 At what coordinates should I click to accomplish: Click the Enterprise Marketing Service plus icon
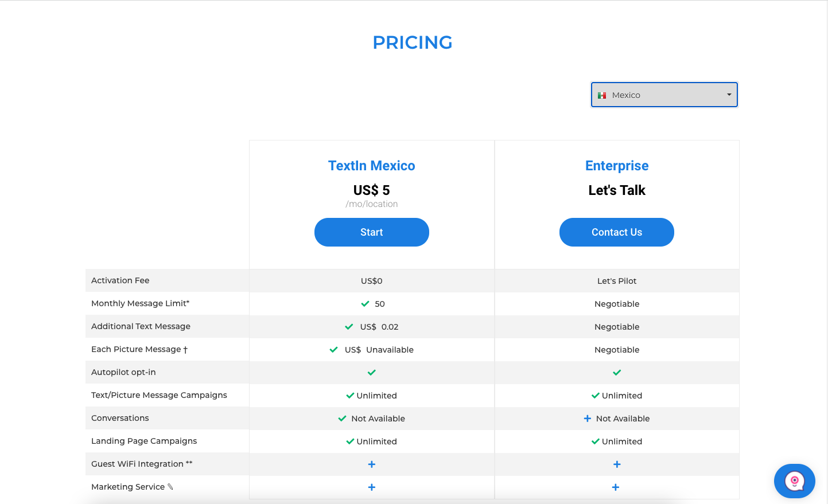click(x=616, y=487)
